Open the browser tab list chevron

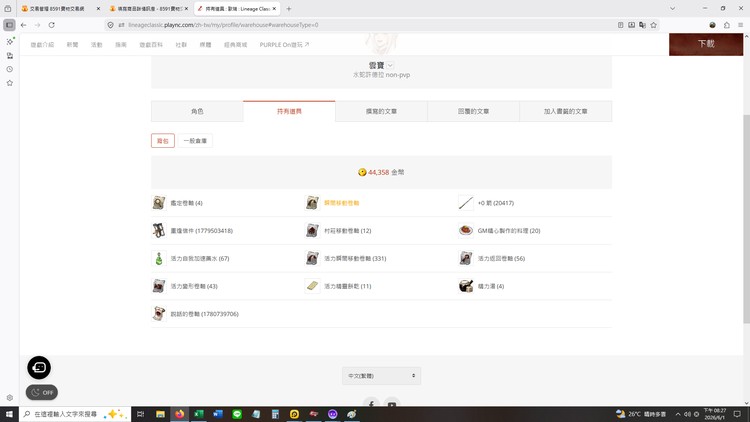pyautogui.click(x=672, y=9)
